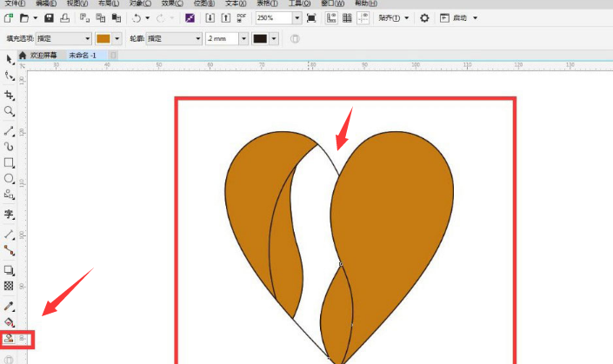The width and height of the screenshot is (613, 364).
Task: Click the 贴齐 snap-to button
Action: tap(391, 17)
